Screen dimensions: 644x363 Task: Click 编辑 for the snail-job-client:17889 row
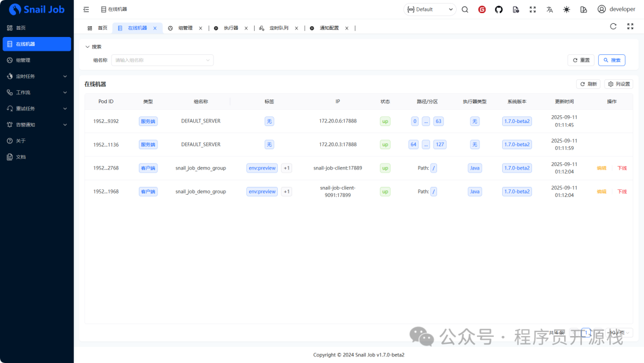click(601, 168)
